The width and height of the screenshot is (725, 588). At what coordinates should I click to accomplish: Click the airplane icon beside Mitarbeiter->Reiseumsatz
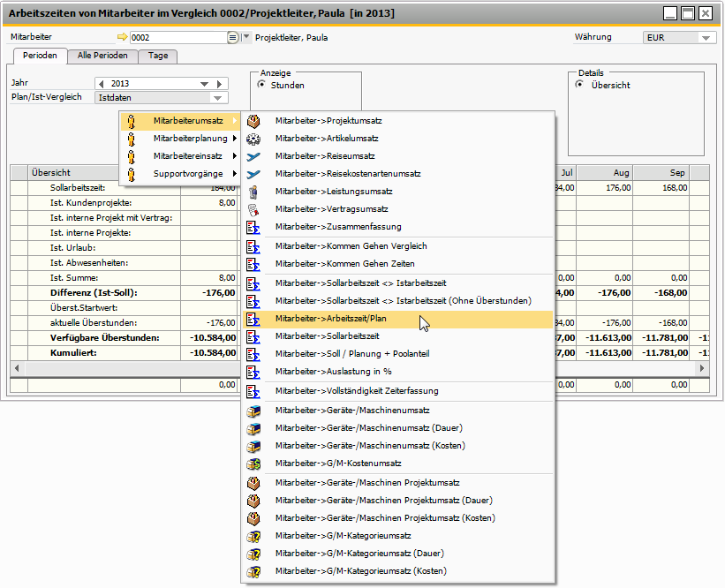pos(253,156)
